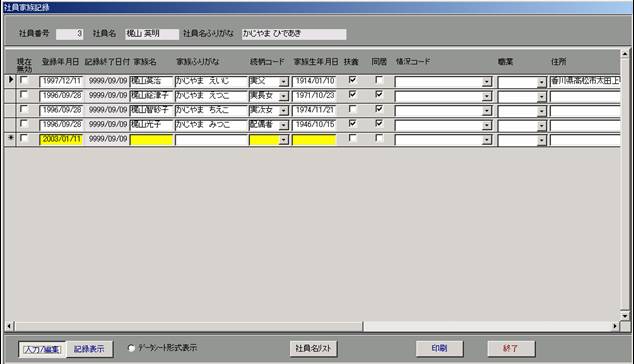Select the new record row asterisk marker
The height and width of the screenshot is (364, 634).
pyautogui.click(x=11, y=138)
